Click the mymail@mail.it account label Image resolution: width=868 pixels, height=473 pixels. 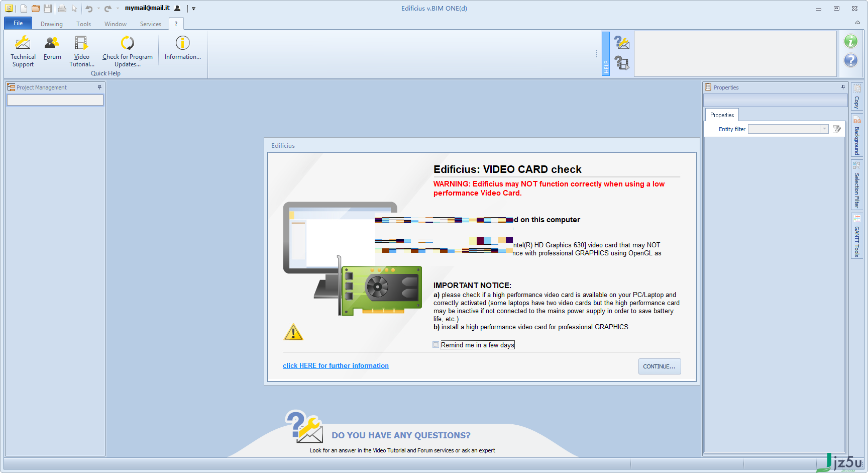tap(147, 8)
